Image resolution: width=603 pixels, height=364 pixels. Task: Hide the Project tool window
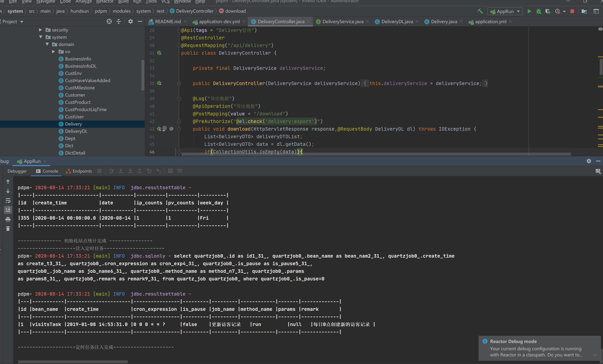140,21
